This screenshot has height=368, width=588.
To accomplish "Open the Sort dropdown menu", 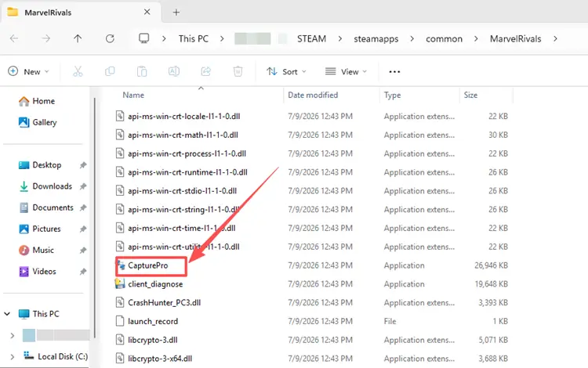I will [286, 71].
